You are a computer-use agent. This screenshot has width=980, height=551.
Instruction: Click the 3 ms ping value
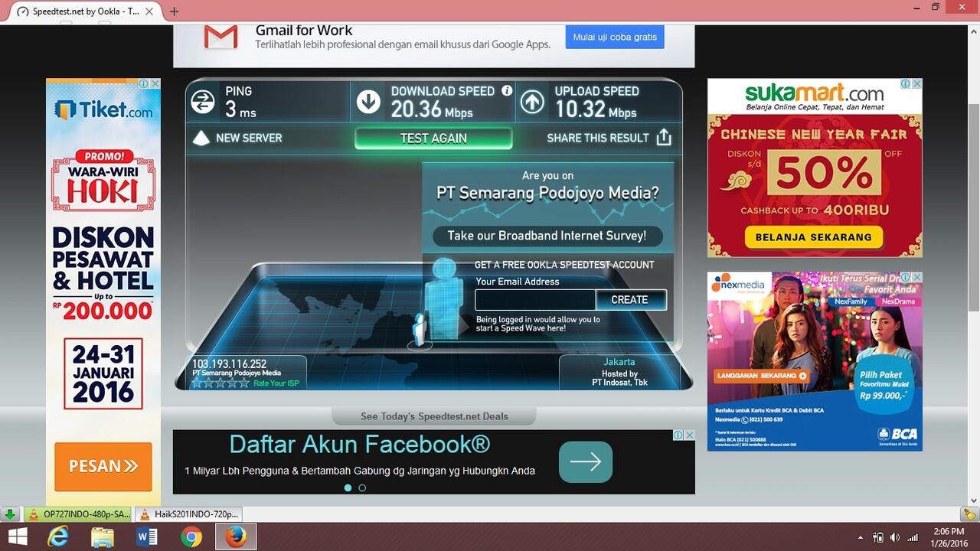tap(240, 109)
